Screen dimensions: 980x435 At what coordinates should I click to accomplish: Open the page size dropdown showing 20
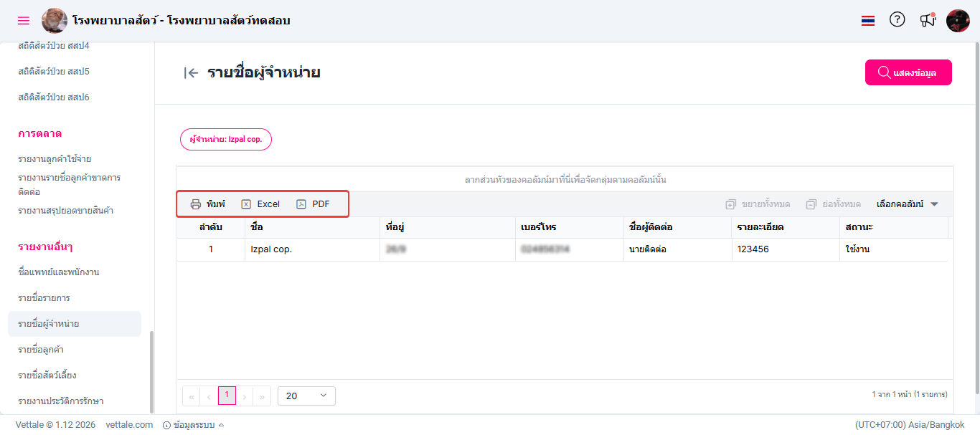click(306, 396)
